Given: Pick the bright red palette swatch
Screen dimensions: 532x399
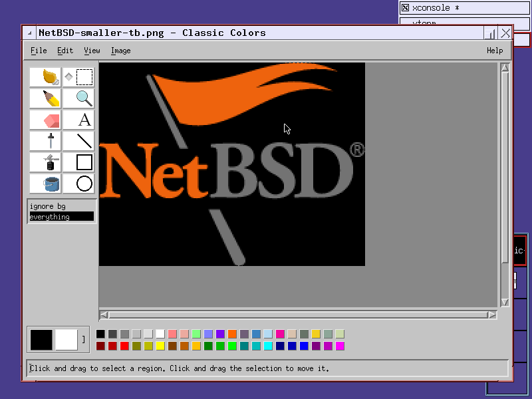Looking at the screenshot, I should [124, 346].
